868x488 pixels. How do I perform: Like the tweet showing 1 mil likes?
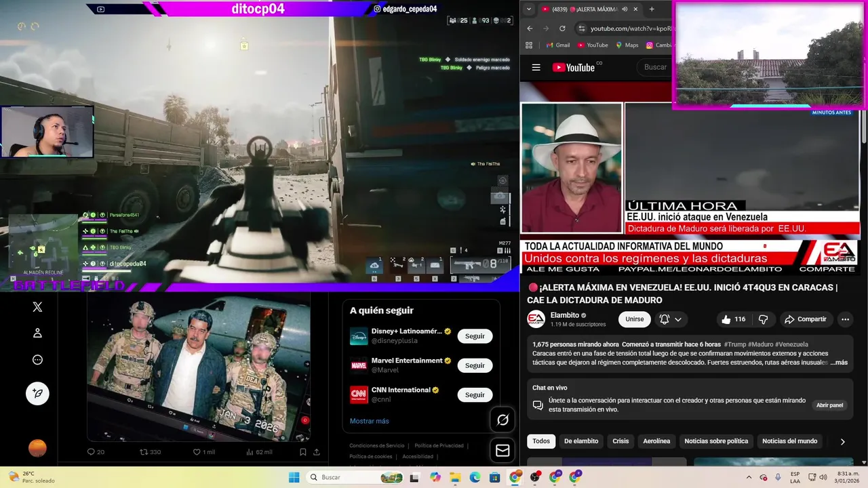204,452
